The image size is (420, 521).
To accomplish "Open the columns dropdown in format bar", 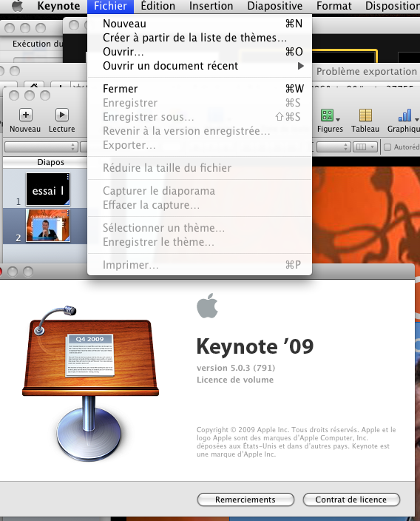I will [365, 147].
